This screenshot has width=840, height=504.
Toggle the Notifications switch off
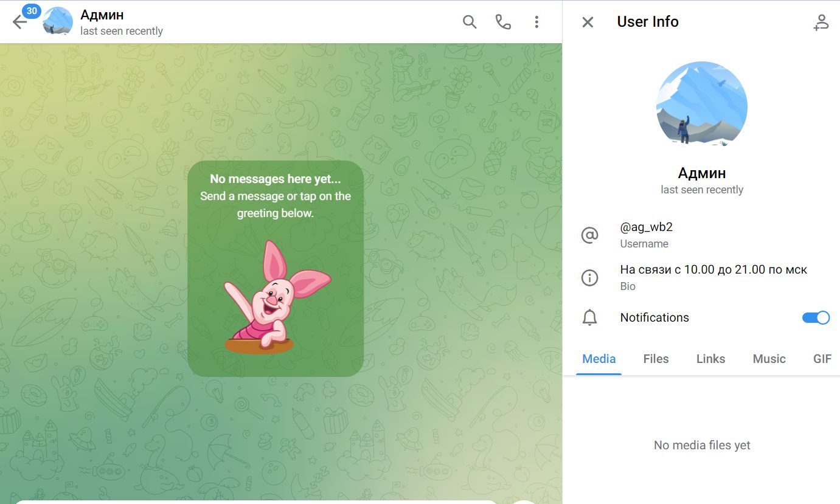pyautogui.click(x=816, y=317)
